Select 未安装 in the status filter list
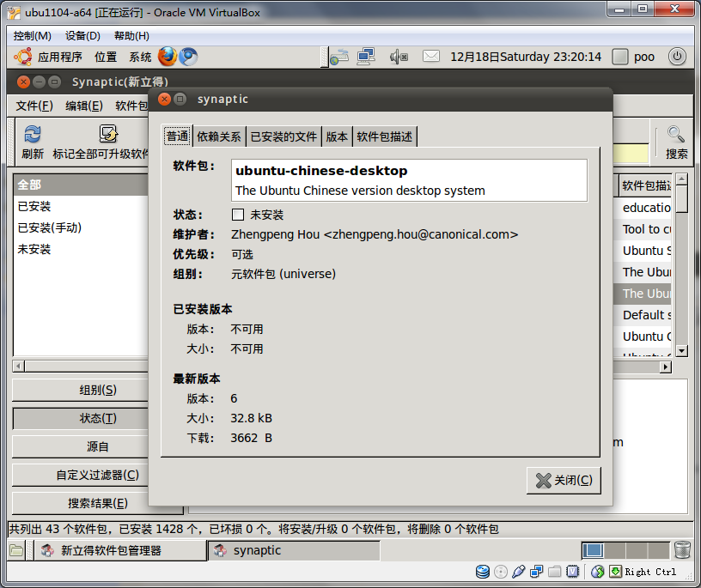 tap(81, 249)
